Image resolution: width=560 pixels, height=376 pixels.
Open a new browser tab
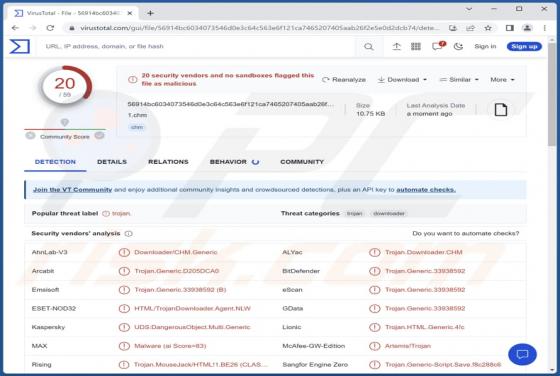150,13
